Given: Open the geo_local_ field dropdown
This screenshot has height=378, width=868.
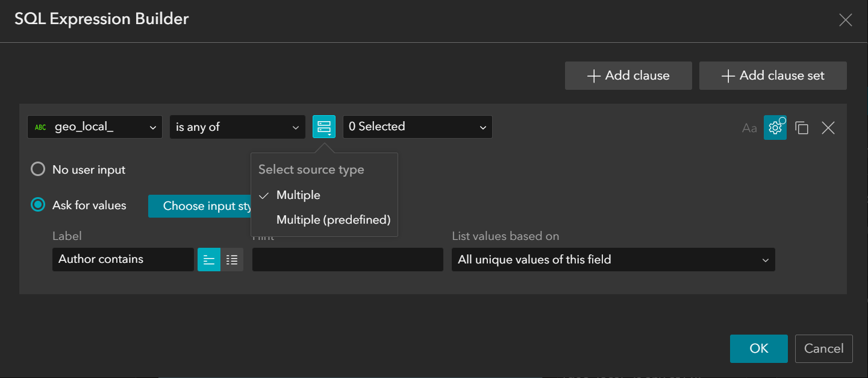Looking at the screenshot, I should click(95, 127).
